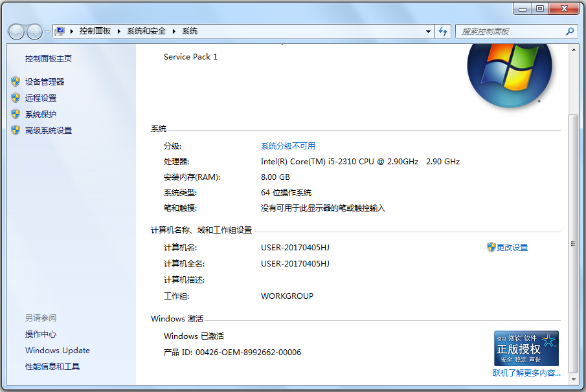Open 系统保护 using its shield icon
Image resolution: width=586 pixels, height=392 pixels.
click(16, 113)
